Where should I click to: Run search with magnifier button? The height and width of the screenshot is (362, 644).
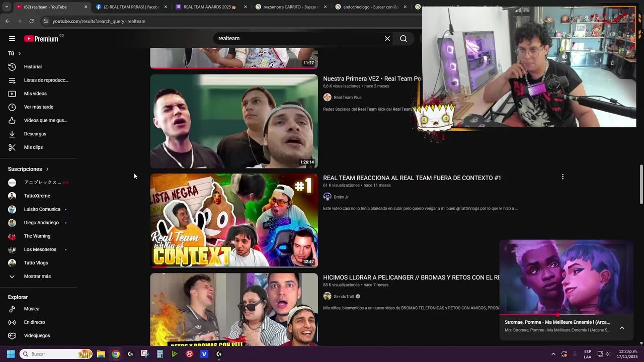click(x=404, y=39)
